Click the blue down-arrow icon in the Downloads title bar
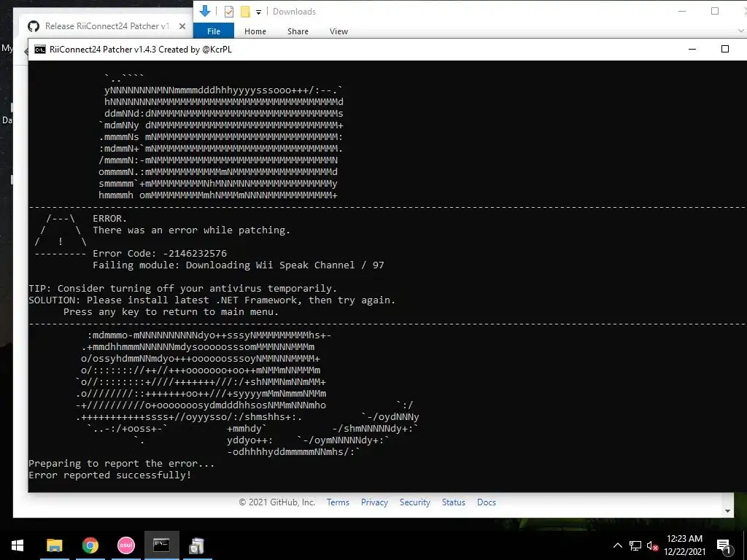 point(205,11)
